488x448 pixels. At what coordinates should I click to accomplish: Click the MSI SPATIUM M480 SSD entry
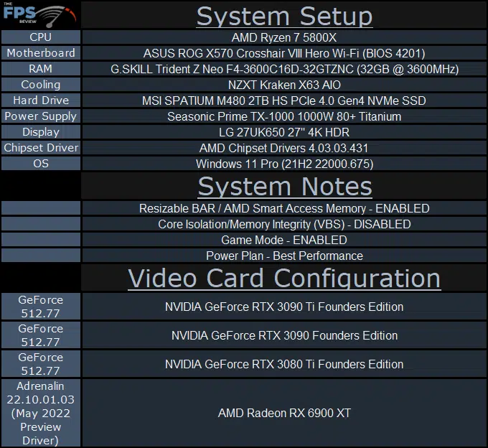pyautogui.click(x=284, y=101)
